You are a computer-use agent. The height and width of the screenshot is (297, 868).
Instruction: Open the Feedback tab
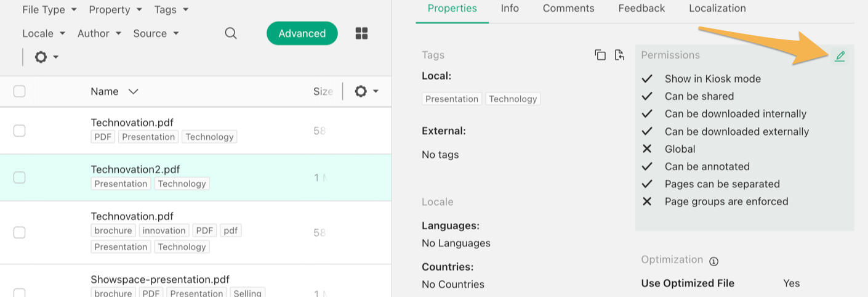tap(641, 9)
